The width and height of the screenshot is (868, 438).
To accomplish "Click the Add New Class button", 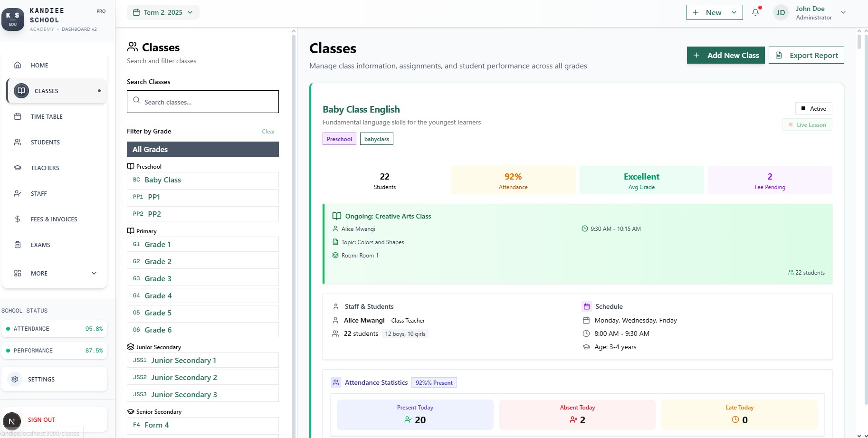I will (x=725, y=55).
